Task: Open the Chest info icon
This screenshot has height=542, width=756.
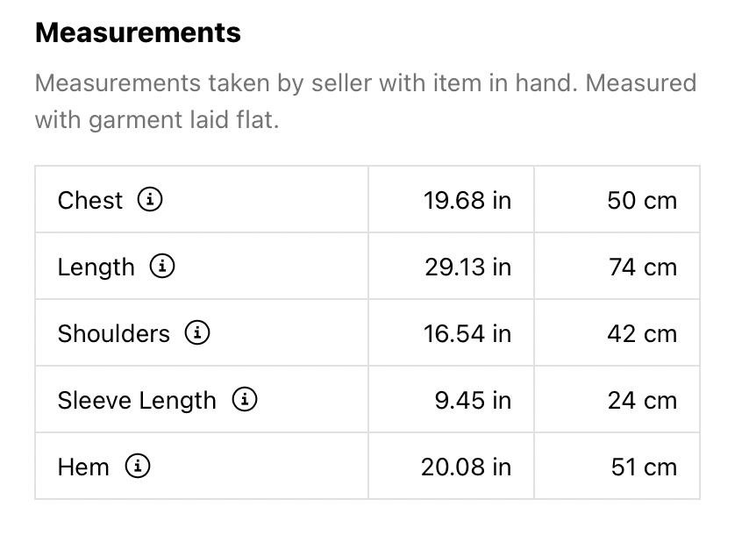Action: (150, 199)
